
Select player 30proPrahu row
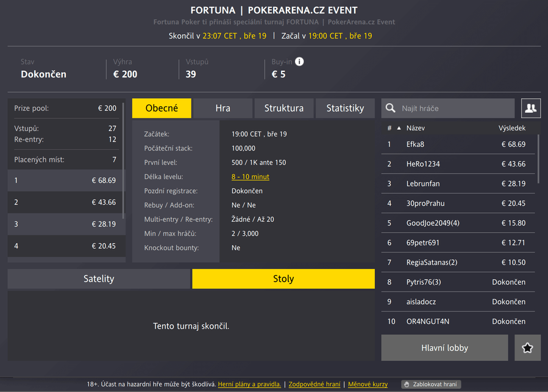(x=458, y=203)
